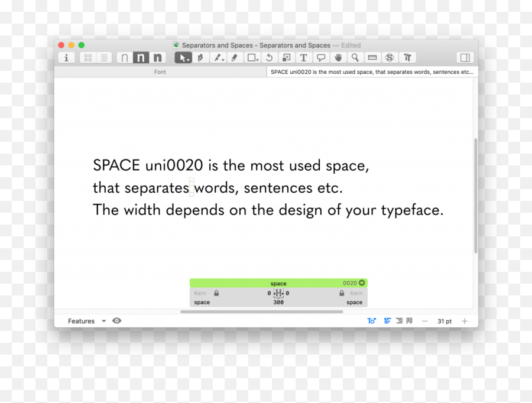Image resolution: width=532 pixels, height=403 pixels.
Task: Edit the left sidebearing 0 value
Action: point(269,293)
